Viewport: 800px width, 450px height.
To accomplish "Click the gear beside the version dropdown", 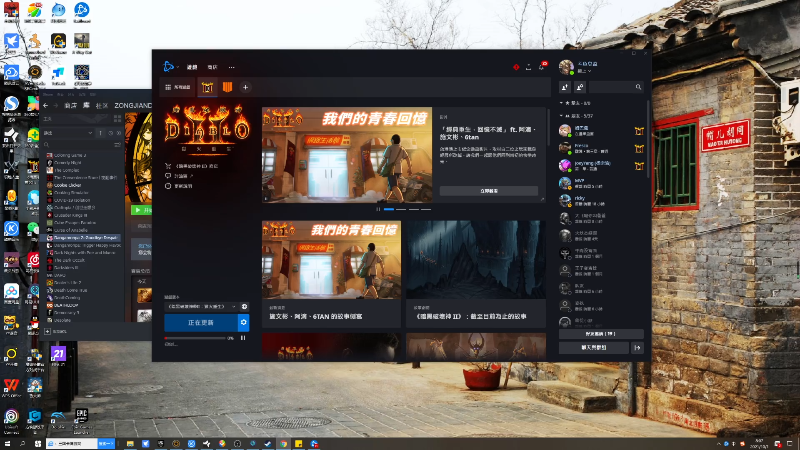I will coord(244,307).
